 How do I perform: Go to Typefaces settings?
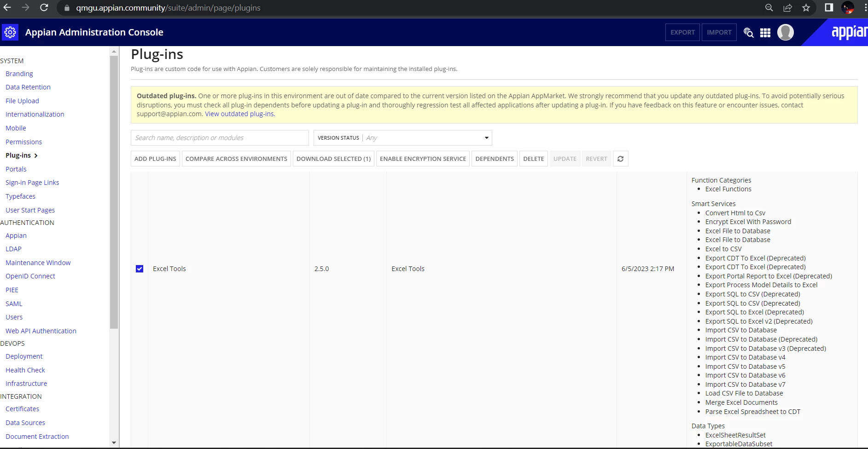coord(20,196)
